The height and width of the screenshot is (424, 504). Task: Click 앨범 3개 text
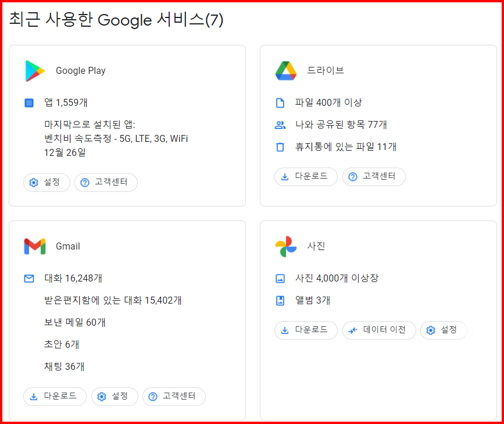pos(313,301)
